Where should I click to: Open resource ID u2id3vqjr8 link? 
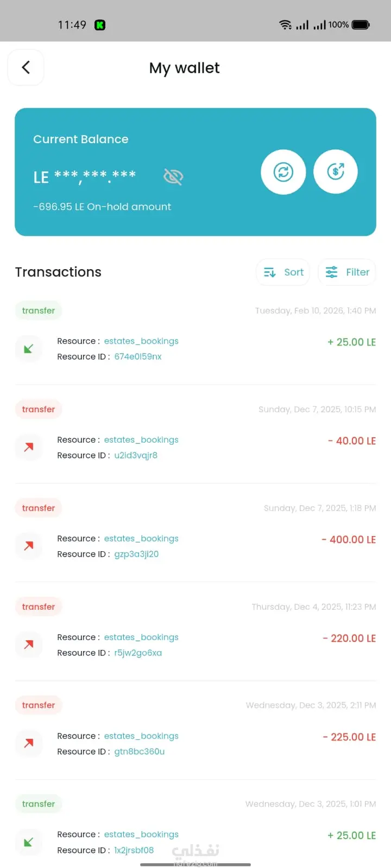click(x=136, y=456)
